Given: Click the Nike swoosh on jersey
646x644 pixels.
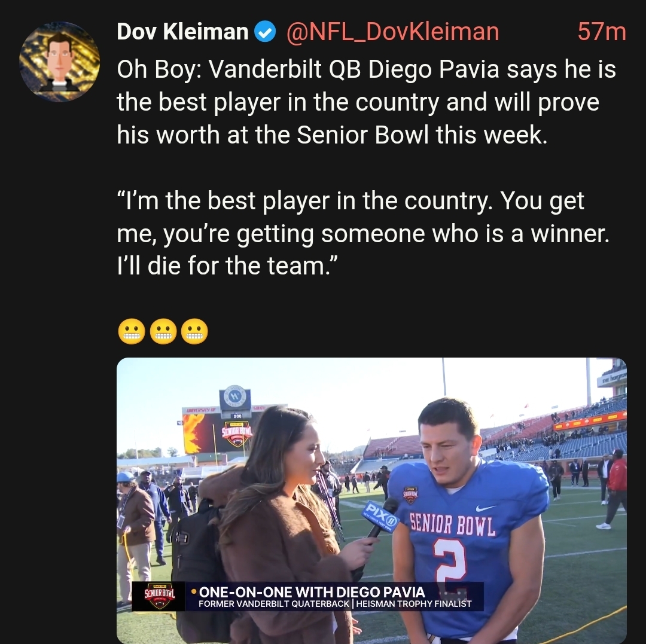Looking at the screenshot, I should tap(485, 508).
